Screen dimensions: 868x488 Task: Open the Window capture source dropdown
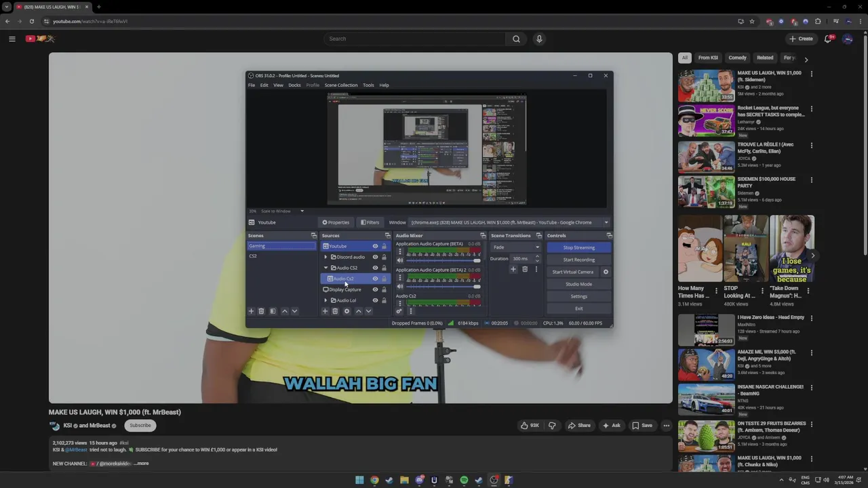(510, 222)
